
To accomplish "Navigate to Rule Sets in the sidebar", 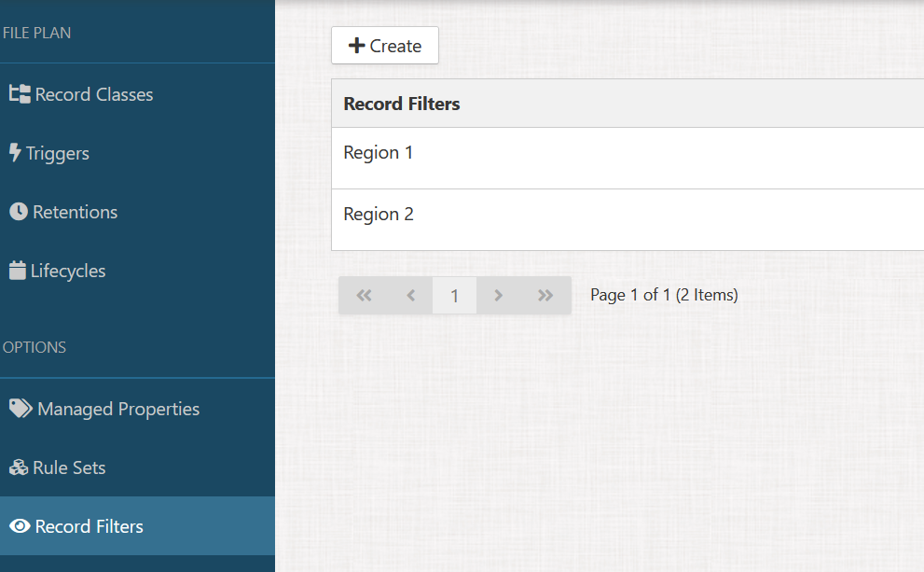I will [x=69, y=467].
